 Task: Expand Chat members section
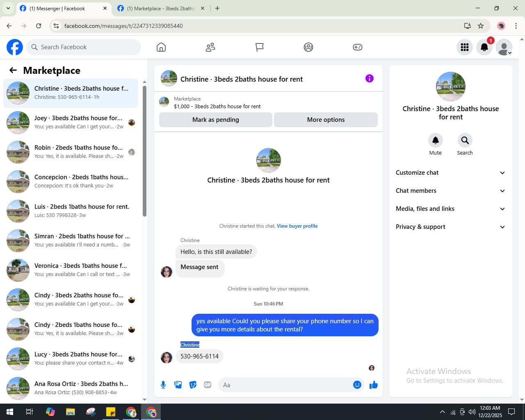tap(450, 191)
